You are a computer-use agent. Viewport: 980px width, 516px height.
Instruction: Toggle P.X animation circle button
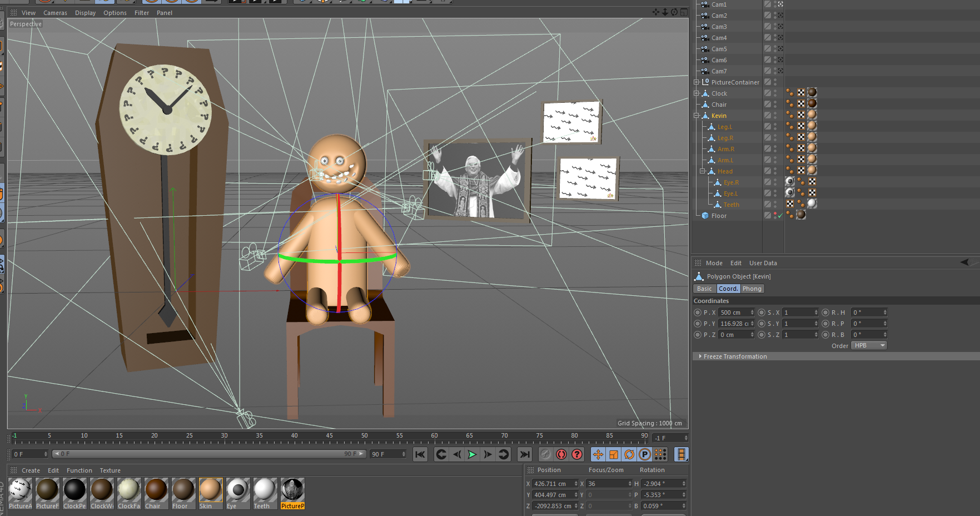pyautogui.click(x=698, y=312)
